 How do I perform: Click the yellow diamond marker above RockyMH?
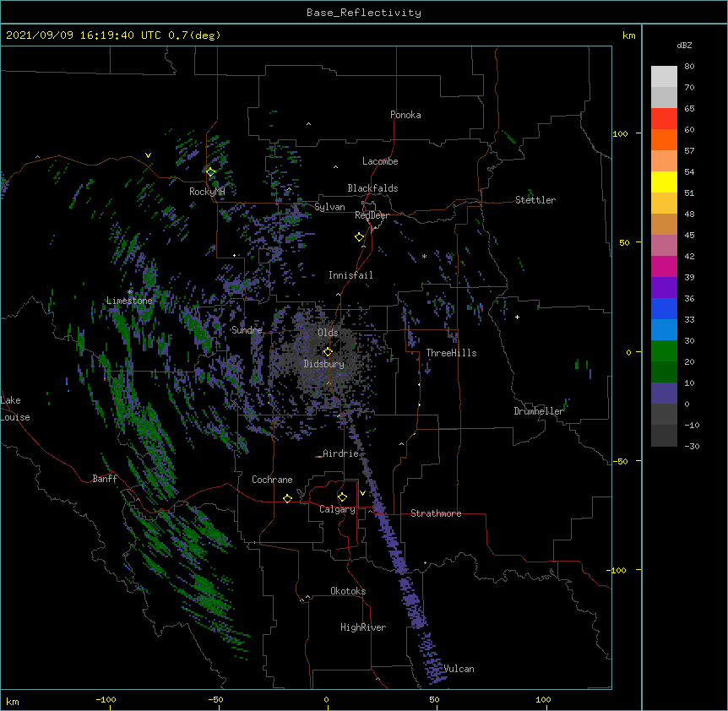[x=210, y=172]
